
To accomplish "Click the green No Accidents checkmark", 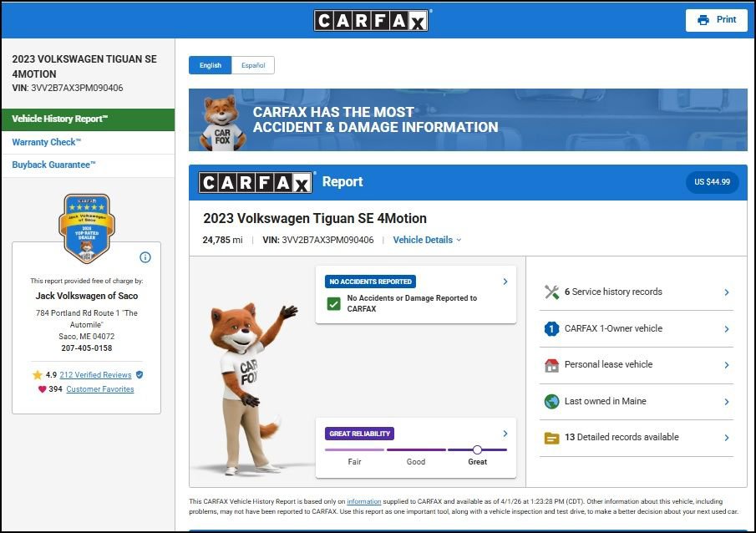I will pos(333,303).
